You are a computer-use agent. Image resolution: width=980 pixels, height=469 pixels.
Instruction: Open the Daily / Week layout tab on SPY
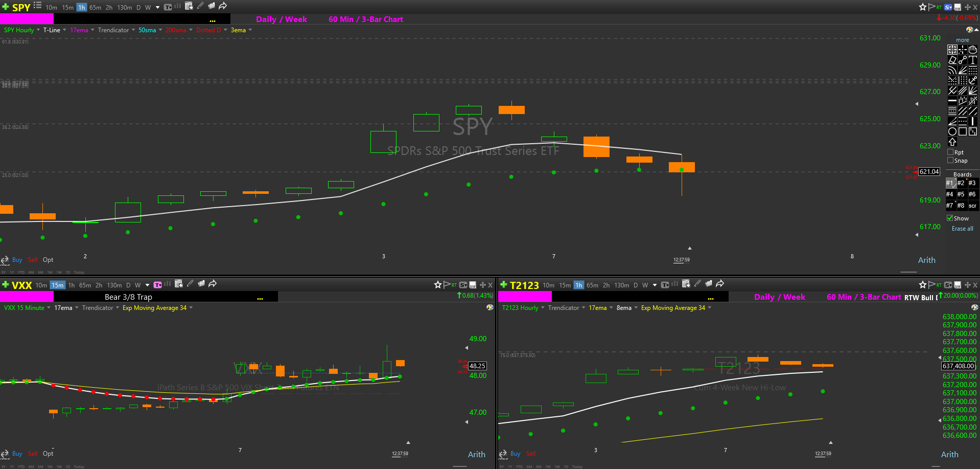pos(281,19)
